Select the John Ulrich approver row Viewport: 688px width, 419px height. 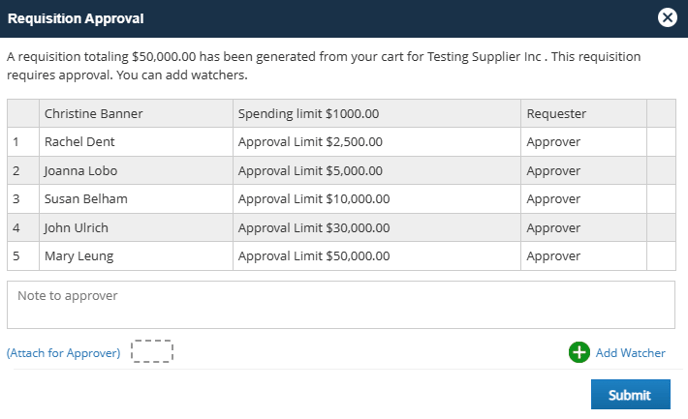point(341,227)
